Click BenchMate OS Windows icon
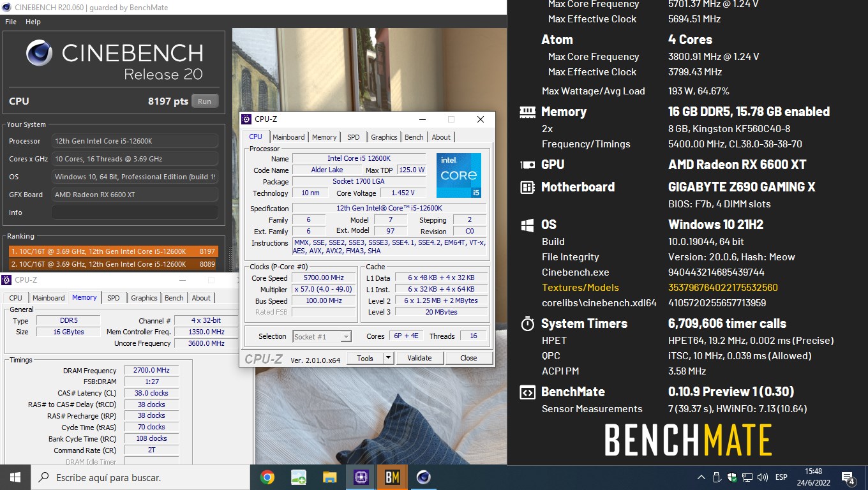The image size is (868, 490). [x=527, y=225]
